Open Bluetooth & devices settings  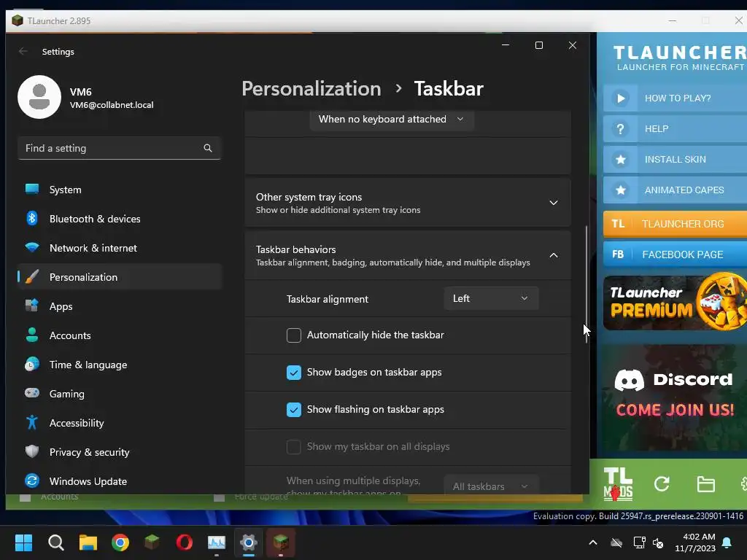click(x=119, y=219)
